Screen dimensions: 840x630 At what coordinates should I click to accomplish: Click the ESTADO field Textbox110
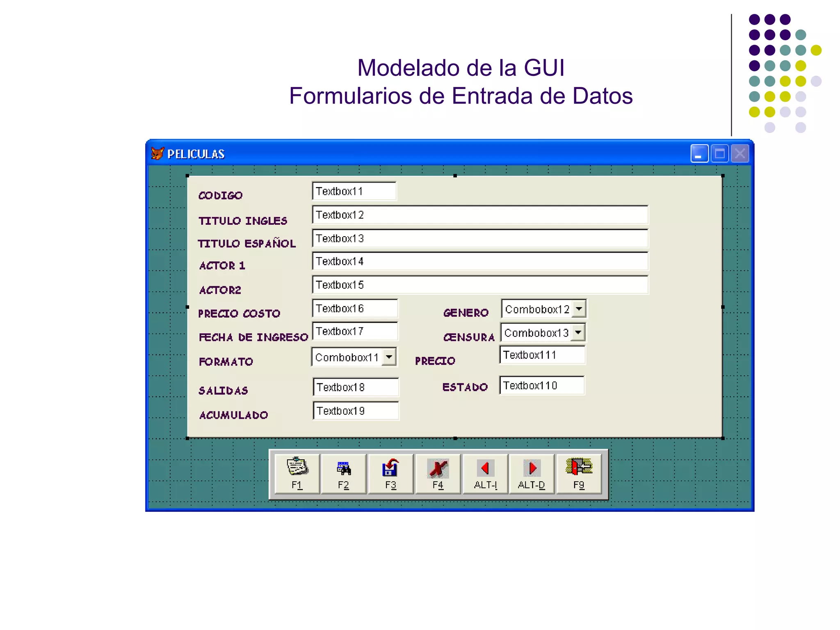tap(542, 385)
